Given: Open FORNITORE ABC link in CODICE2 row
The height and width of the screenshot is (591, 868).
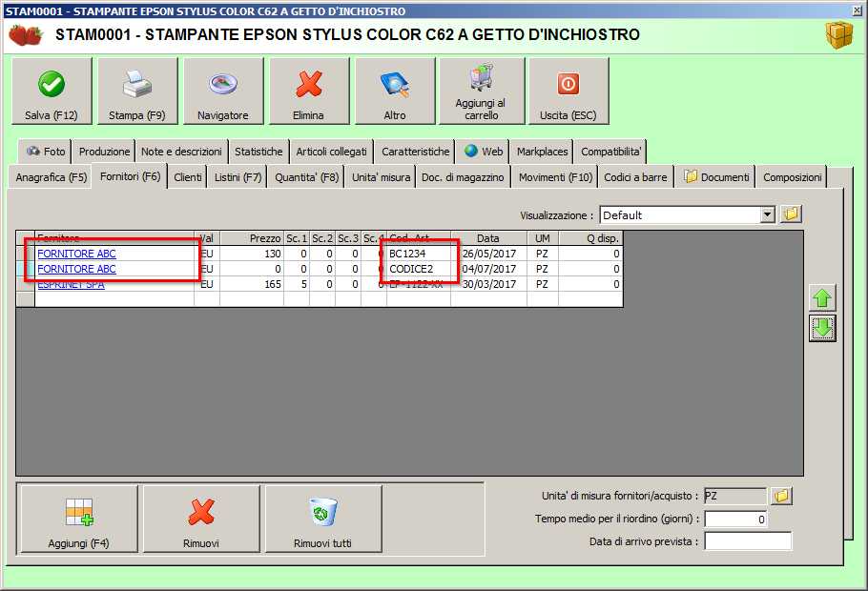Looking at the screenshot, I should (x=77, y=269).
